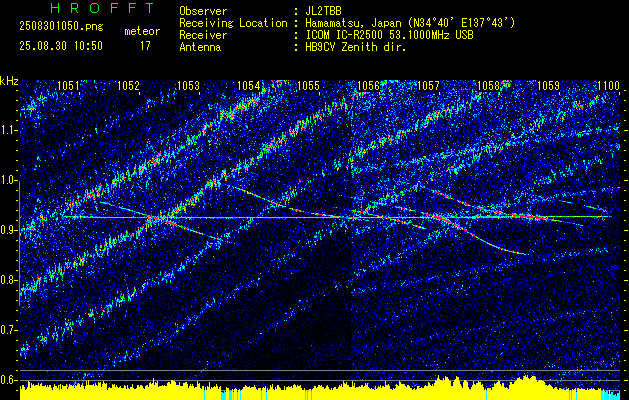Click time marker 1059
The image size is (629, 400).
coord(548,86)
